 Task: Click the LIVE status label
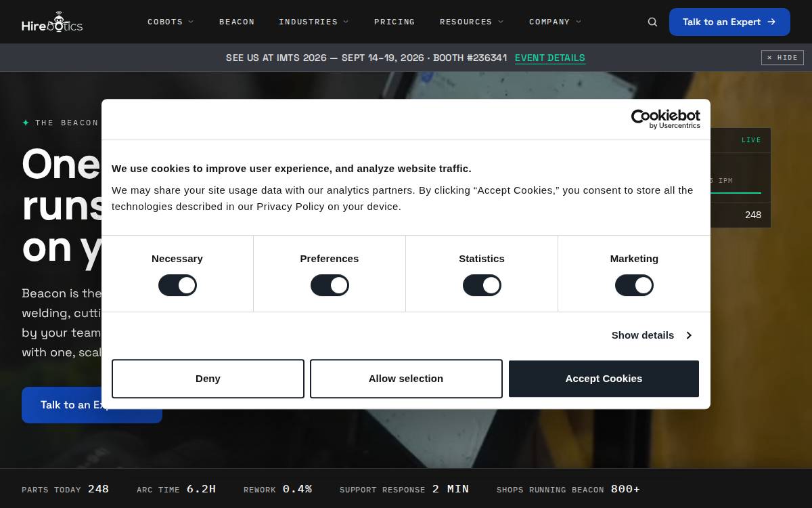(x=751, y=140)
